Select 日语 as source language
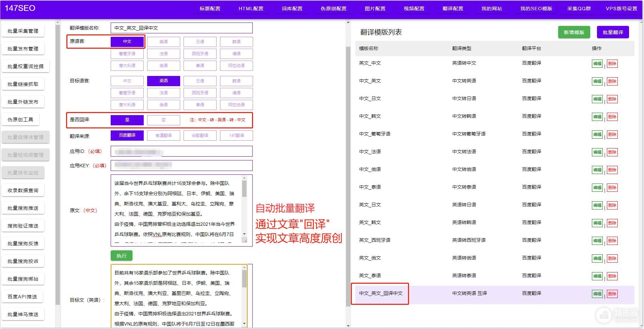 pyautogui.click(x=200, y=42)
